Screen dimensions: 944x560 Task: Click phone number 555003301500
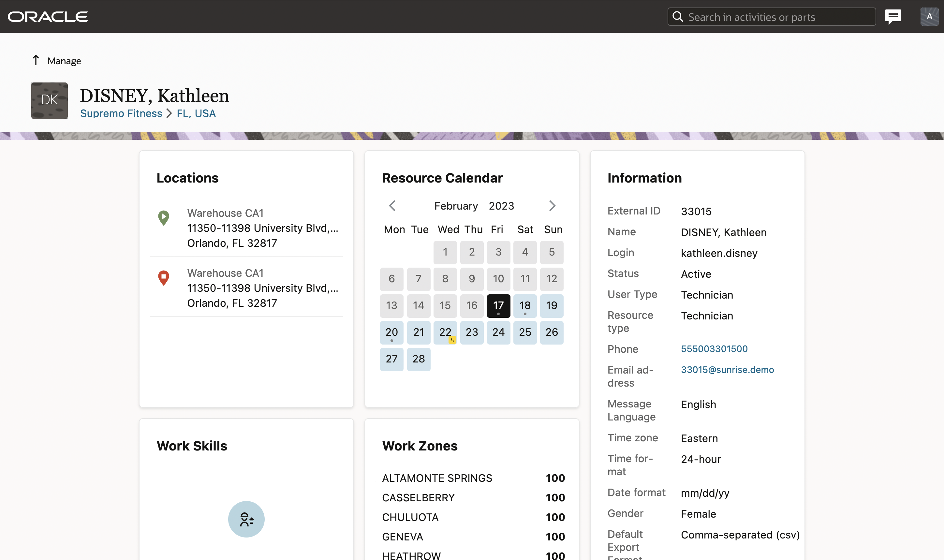click(714, 349)
